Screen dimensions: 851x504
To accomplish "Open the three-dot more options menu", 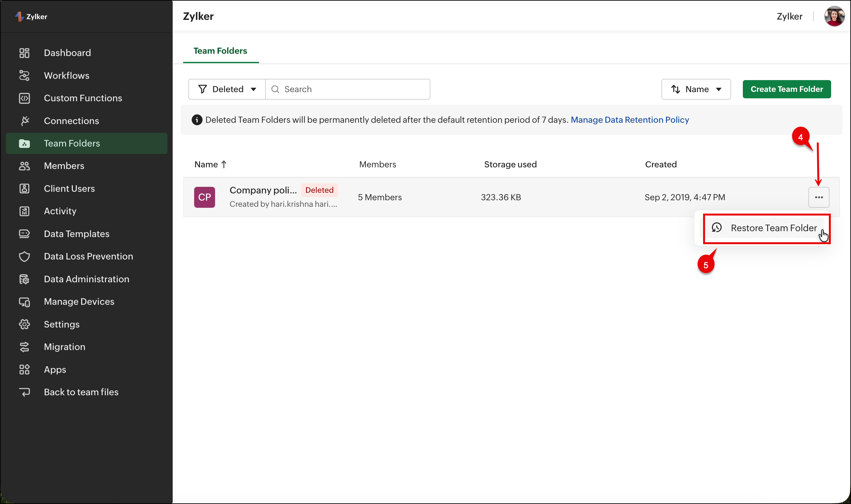I will (818, 197).
